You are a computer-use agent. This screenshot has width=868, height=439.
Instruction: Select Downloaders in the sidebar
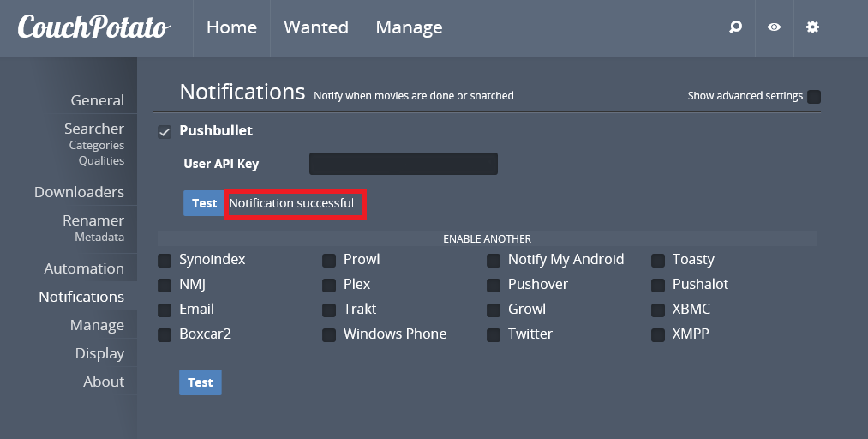[x=79, y=192]
